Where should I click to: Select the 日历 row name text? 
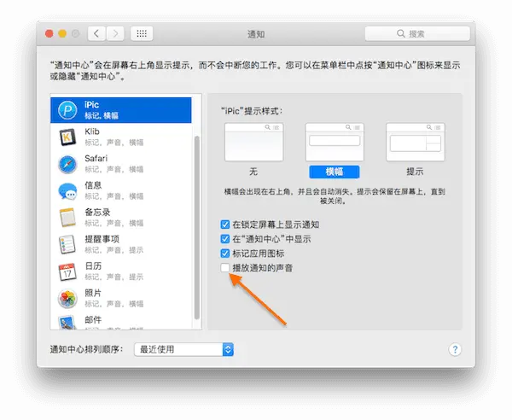click(x=93, y=265)
